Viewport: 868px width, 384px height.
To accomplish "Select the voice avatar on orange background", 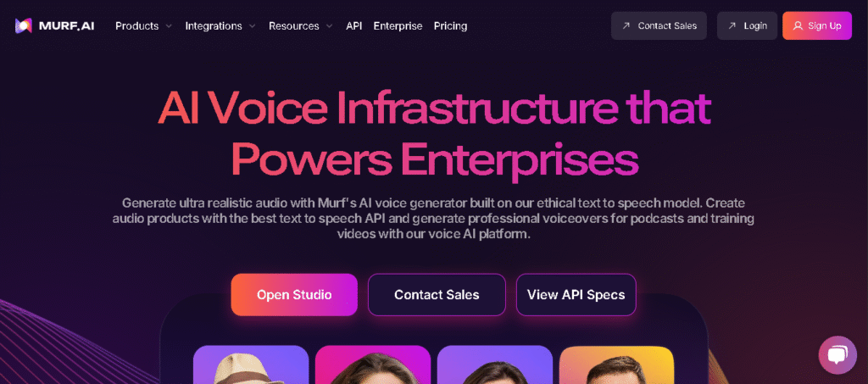I will pyautogui.click(x=616, y=365).
